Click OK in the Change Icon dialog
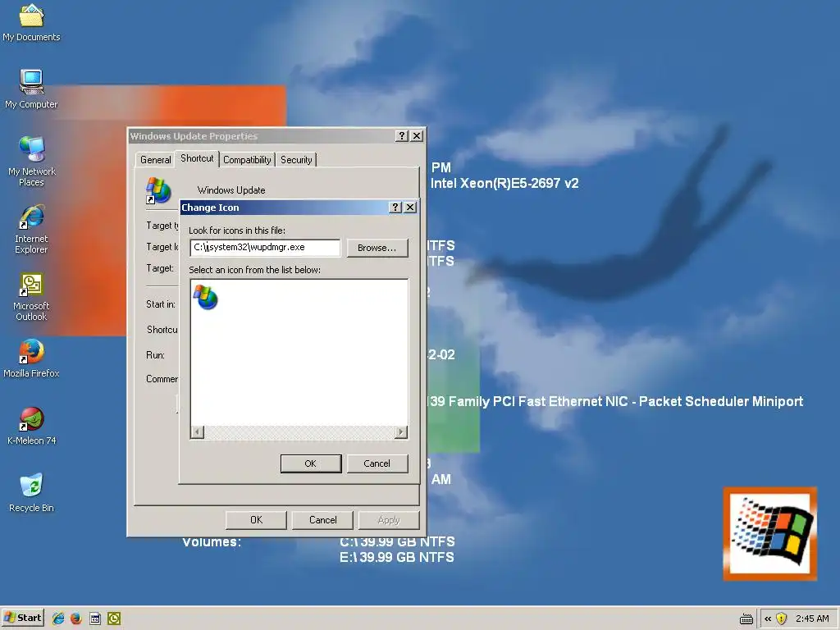 [311, 463]
